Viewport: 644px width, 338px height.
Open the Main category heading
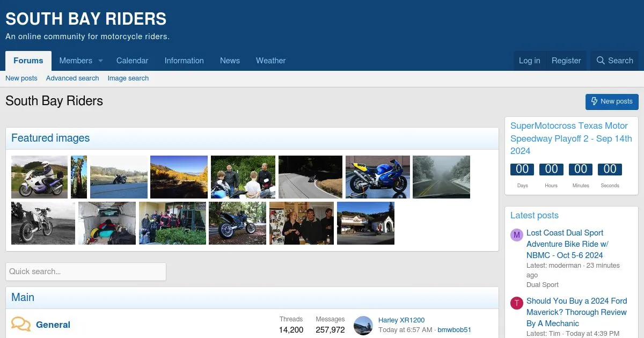[x=23, y=297]
